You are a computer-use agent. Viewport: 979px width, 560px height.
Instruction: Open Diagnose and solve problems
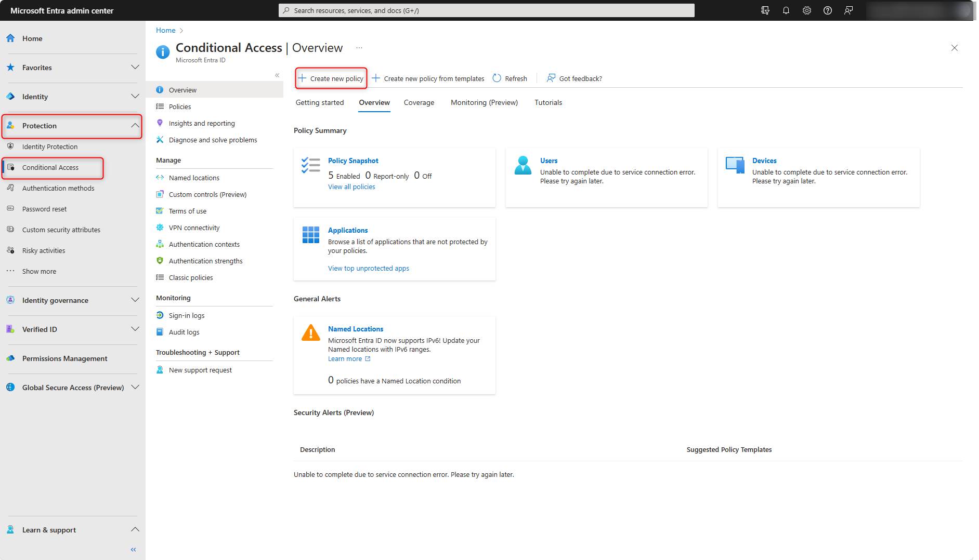(x=212, y=139)
